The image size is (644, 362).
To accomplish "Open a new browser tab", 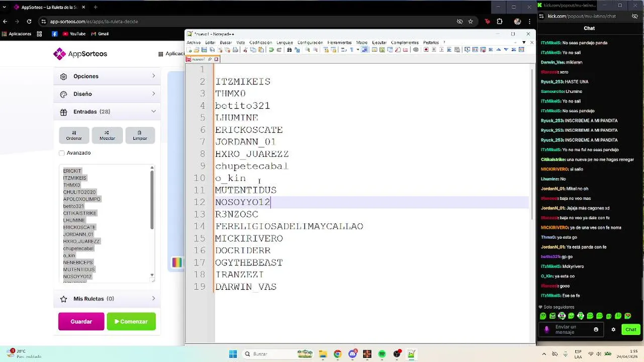I will pos(96,7).
